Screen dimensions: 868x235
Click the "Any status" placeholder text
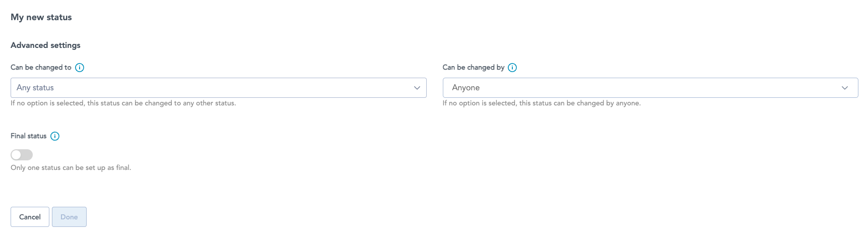click(x=35, y=88)
